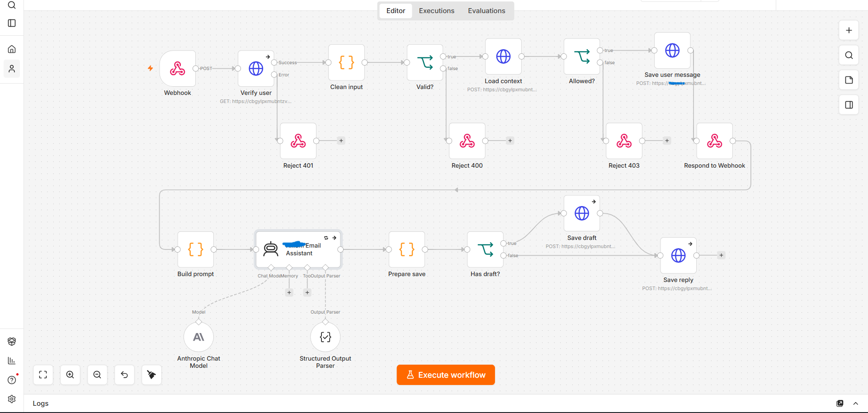Add node after Save reply output

tap(722, 255)
